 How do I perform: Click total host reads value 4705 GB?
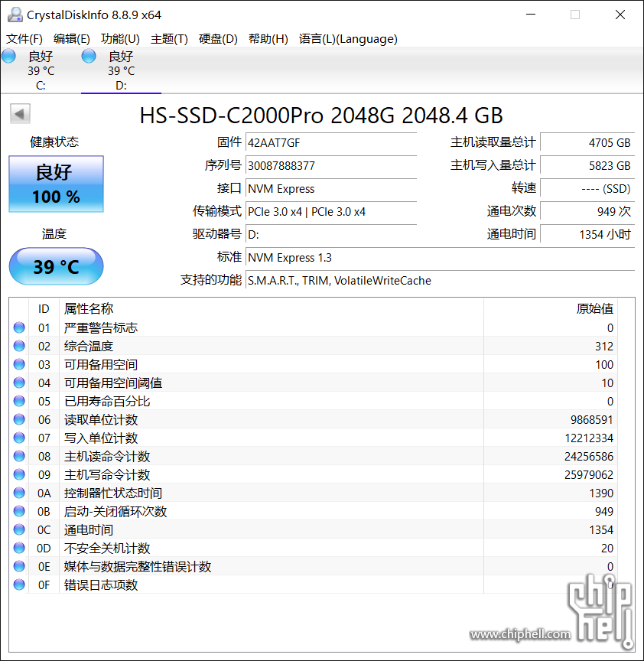[587, 142]
